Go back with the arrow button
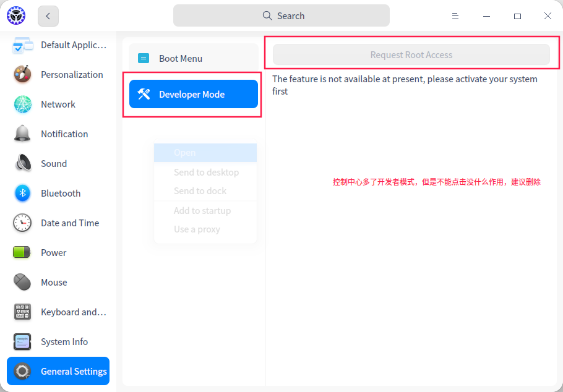563x392 pixels. click(x=48, y=16)
